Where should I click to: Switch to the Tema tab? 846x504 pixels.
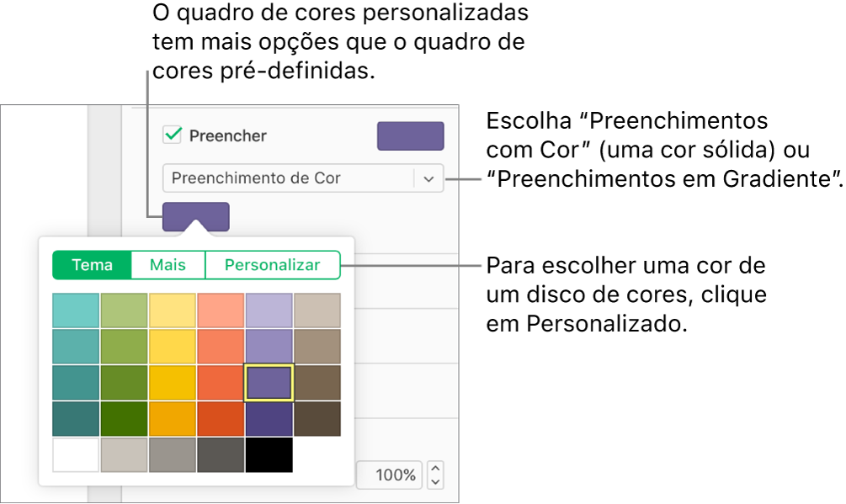click(92, 265)
